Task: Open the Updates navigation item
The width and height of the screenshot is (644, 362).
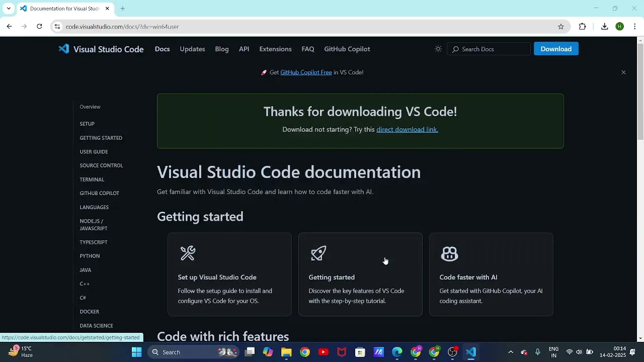Action: pos(192,49)
